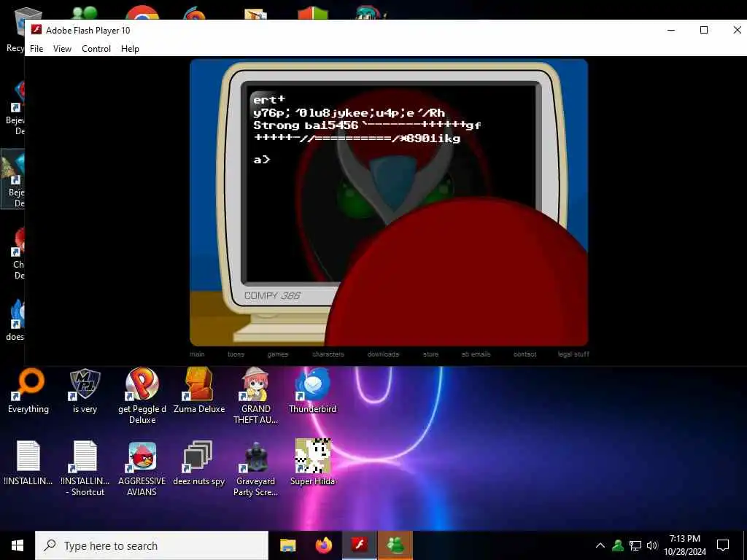The width and height of the screenshot is (747, 560).
Task: Select the 'is very' desktop shortcut
Action: 85,391
